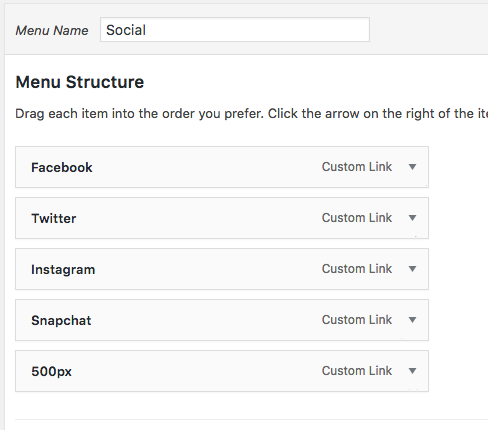The image size is (488, 430).
Task: Select the Twitter menu item title
Action: point(54,218)
